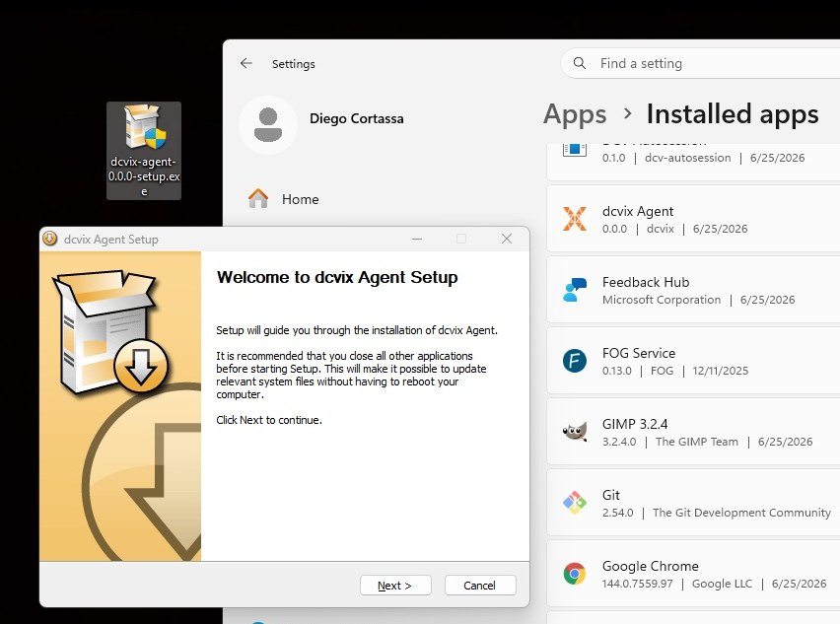This screenshot has height=624, width=840.
Task: Click the magnifier icon in search box
Action: [579, 63]
